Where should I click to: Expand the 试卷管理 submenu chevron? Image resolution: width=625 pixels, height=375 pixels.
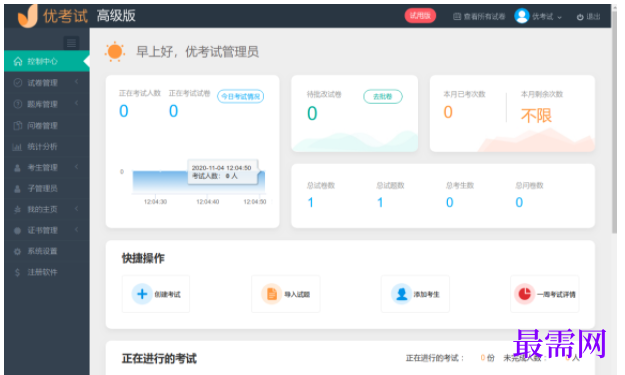pos(76,82)
